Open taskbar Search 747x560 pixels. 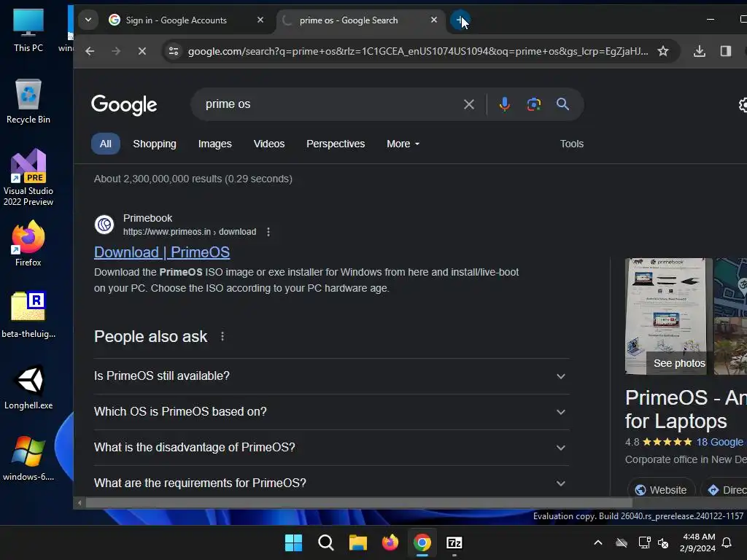(326, 542)
